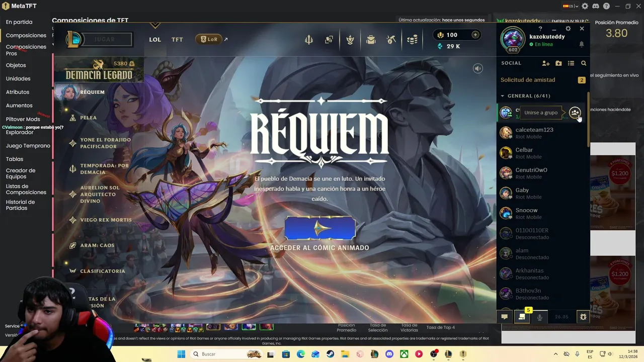This screenshot has height=362, width=644.
Task: Click the new folder icon in Social
Action: 558,63
